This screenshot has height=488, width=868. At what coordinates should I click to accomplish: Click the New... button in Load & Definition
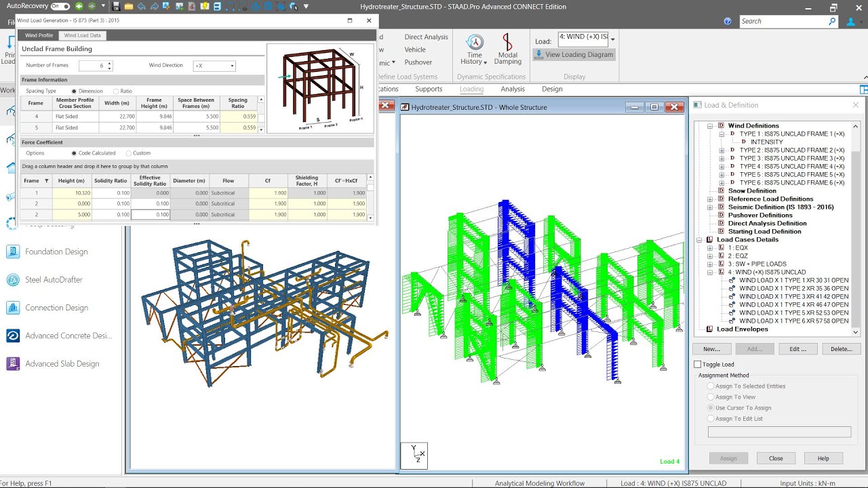tap(711, 349)
